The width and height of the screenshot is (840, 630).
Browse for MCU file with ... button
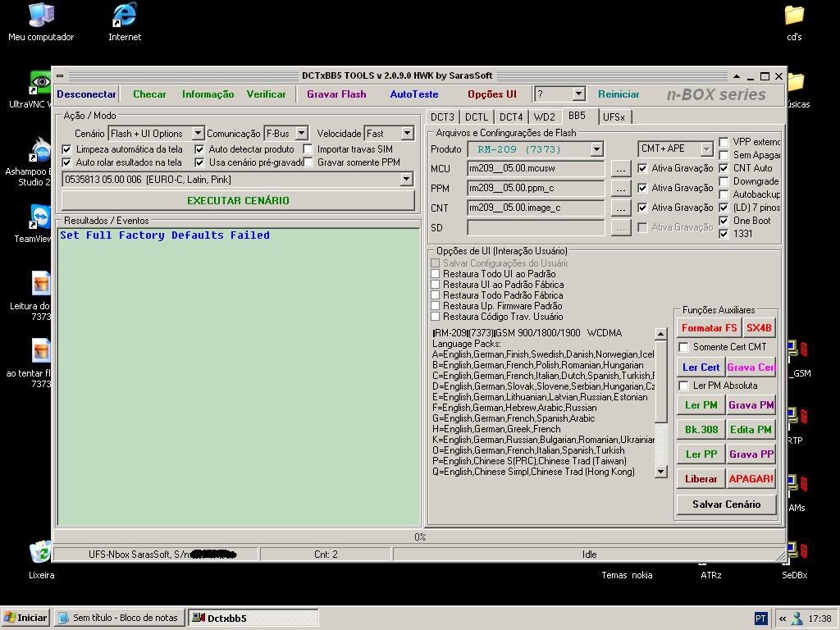620,169
